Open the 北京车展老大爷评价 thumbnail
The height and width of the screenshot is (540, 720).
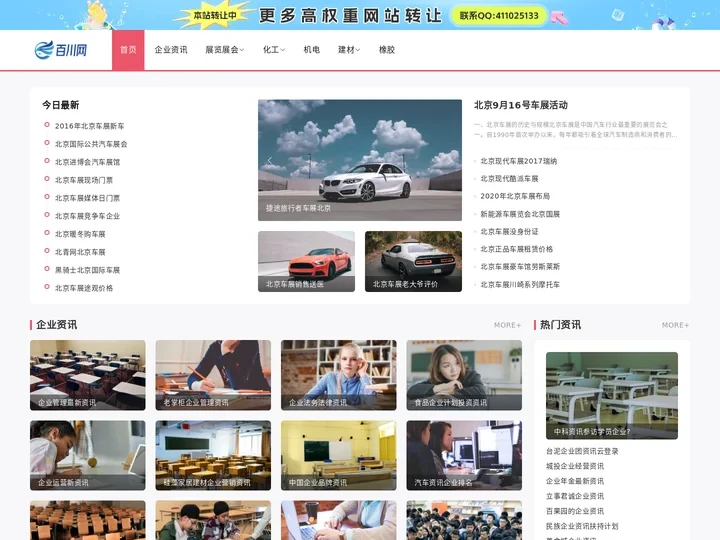coord(413,261)
